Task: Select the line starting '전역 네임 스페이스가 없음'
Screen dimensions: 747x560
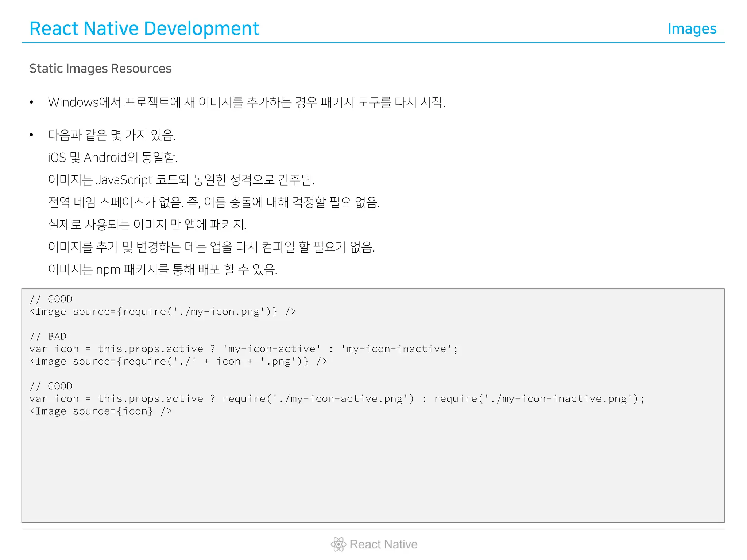Action: point(214,202)
